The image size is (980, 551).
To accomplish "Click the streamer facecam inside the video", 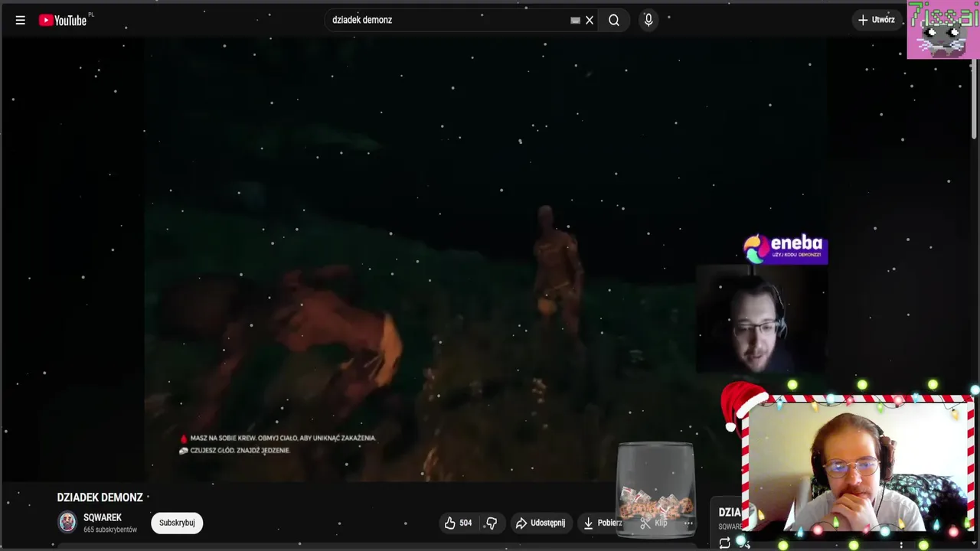I will point(762,319).
